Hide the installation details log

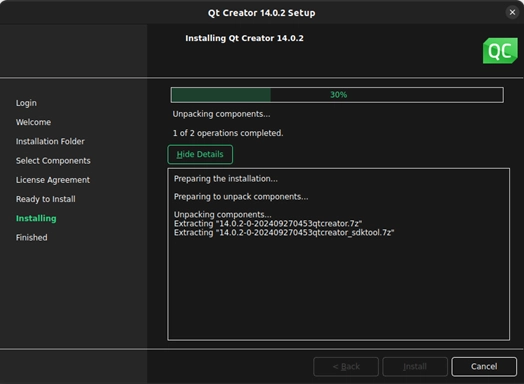200,154
